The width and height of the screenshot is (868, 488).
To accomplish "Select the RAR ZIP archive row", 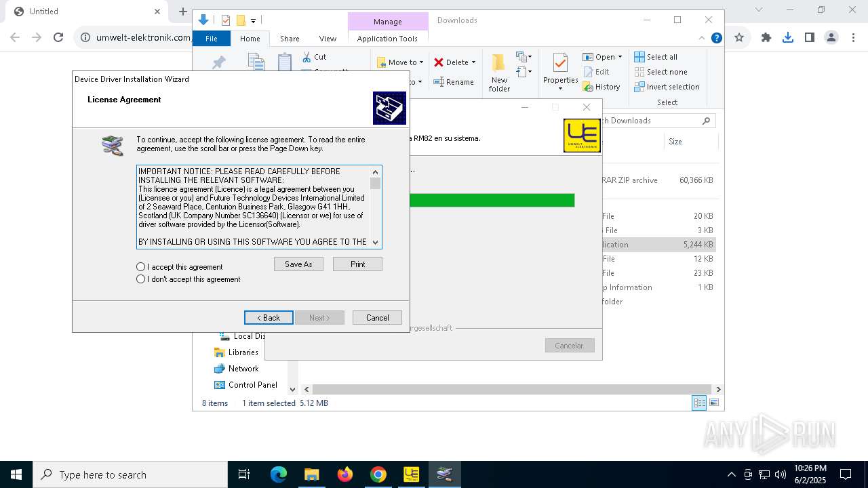I will pyautogui.click(x=658, y=180).
